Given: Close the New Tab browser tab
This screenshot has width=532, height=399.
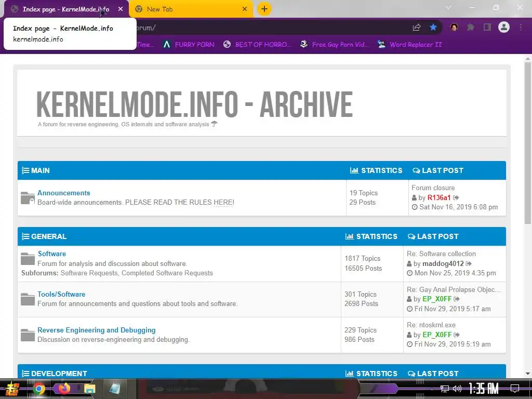Looking at the screenshot, I should 245,9.
